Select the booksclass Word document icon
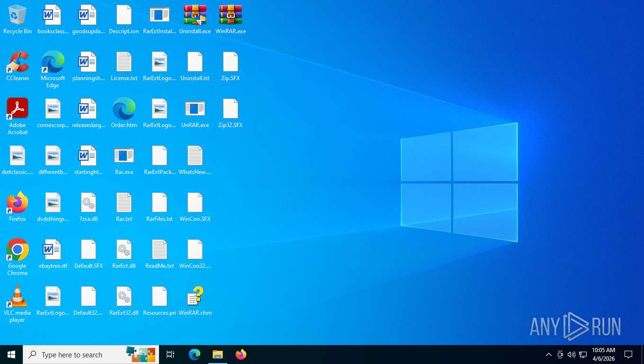Viewport: 644px width, 364px height. pos(53,20)
